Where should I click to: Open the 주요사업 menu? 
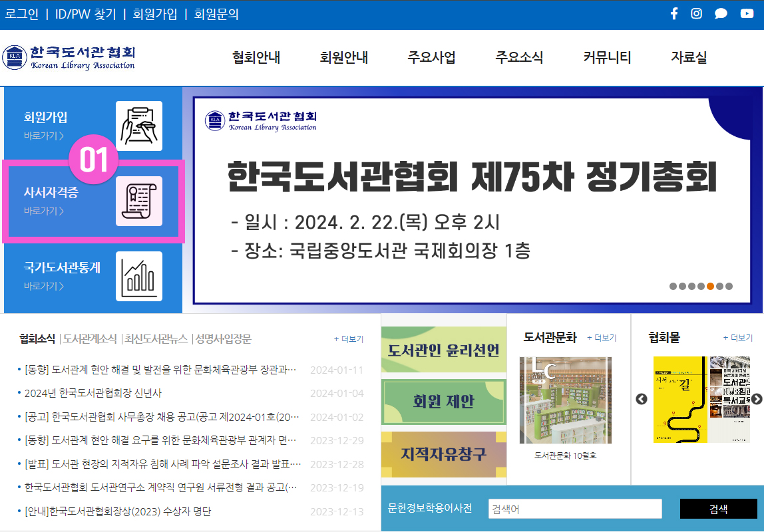point(432,57)
